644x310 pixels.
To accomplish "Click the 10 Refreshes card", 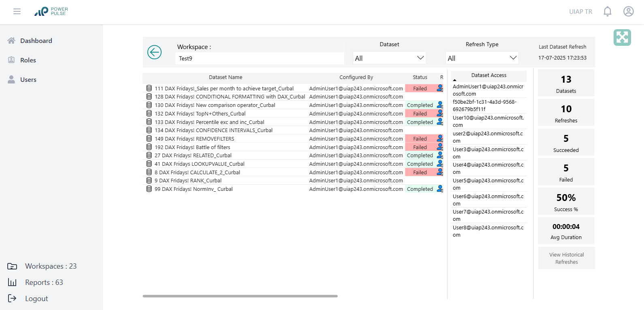I will [566, 113].
